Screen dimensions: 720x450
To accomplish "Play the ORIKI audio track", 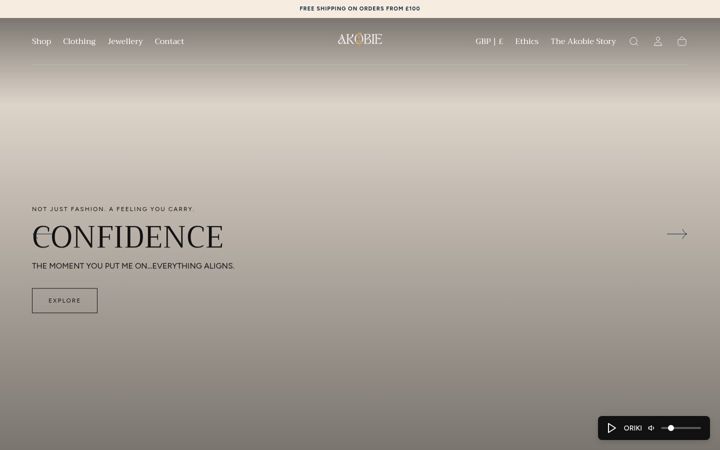I will pos(611,428).
